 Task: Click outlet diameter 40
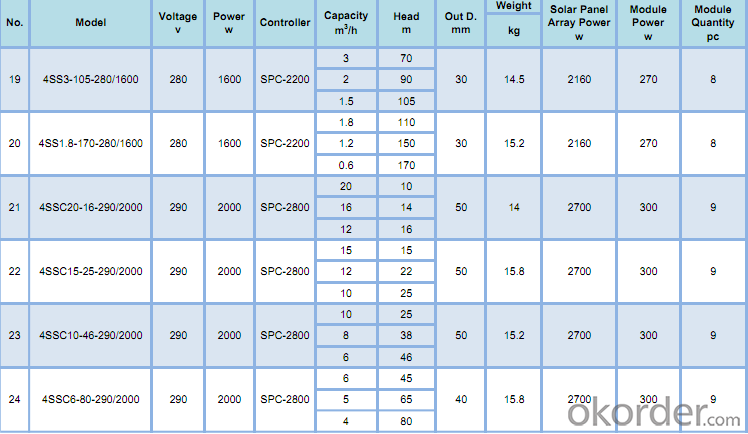pos(461,399)
